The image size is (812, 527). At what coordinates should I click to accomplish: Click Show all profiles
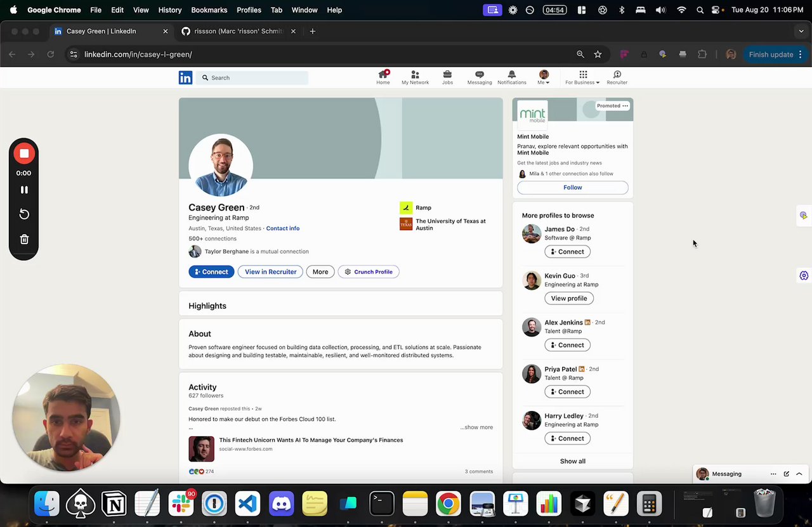[573, 461]
